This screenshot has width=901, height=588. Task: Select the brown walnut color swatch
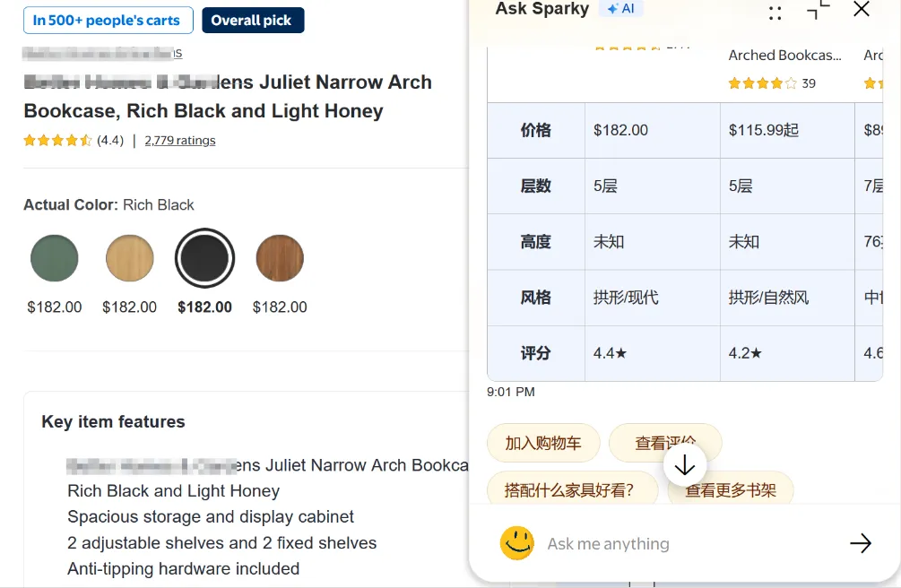280,258
